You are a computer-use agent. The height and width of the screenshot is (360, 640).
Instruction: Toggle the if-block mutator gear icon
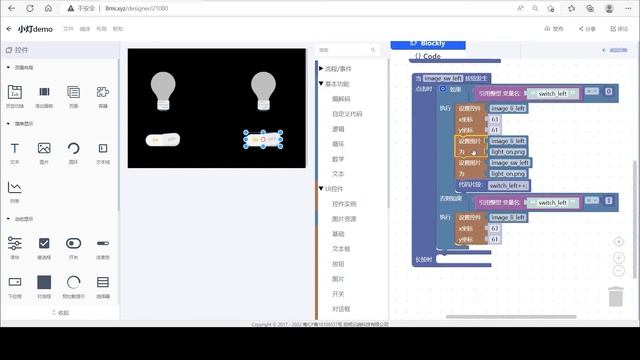(443, 89)
